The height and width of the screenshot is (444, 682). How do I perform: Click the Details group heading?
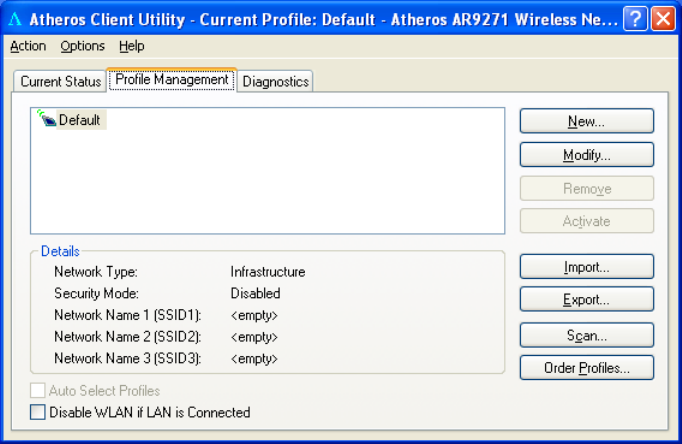(60, 251)
